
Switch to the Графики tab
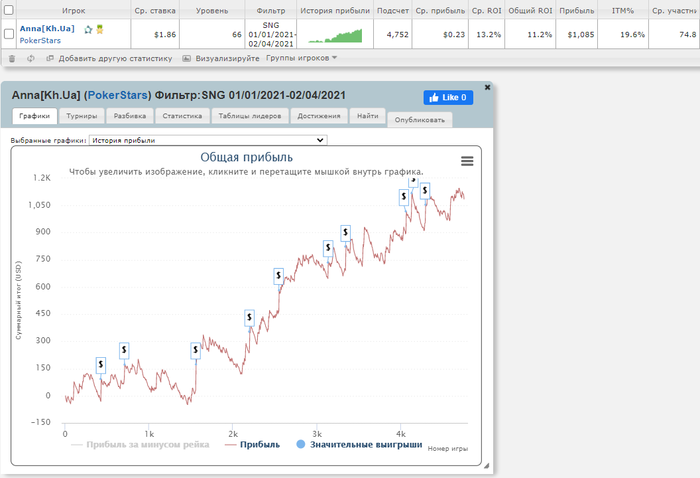[35, 116]
